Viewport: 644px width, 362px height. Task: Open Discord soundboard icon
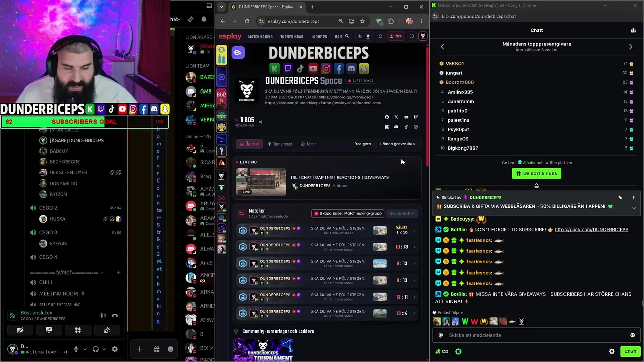(x=107, y=330)
